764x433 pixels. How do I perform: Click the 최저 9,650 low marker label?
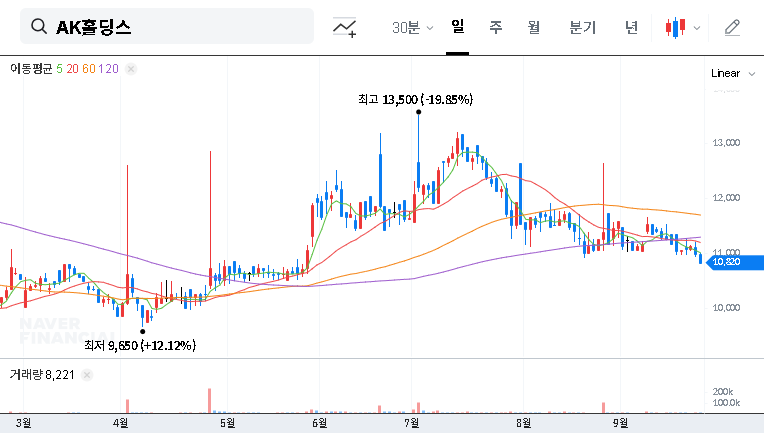[x=140, y=345]
